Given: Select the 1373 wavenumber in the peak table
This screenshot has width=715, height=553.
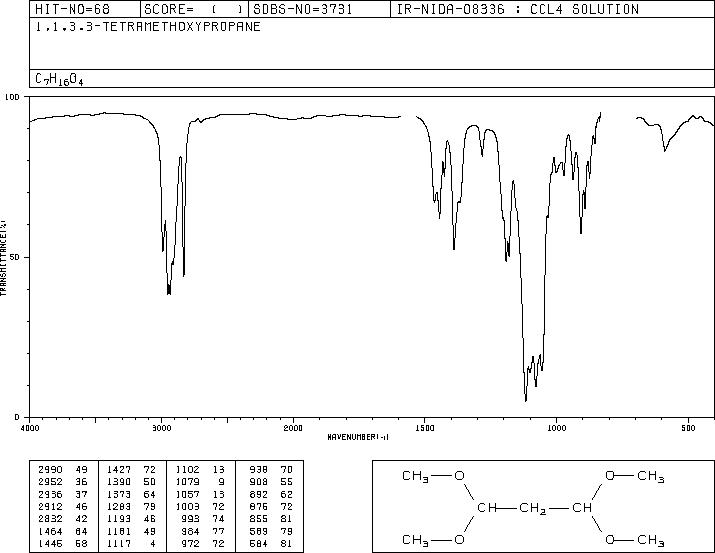Looking at the screenshot, I should click(119, 494).
